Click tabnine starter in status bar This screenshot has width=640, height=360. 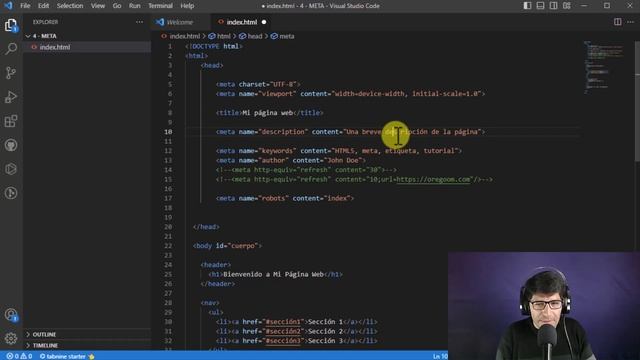(67, 356)
